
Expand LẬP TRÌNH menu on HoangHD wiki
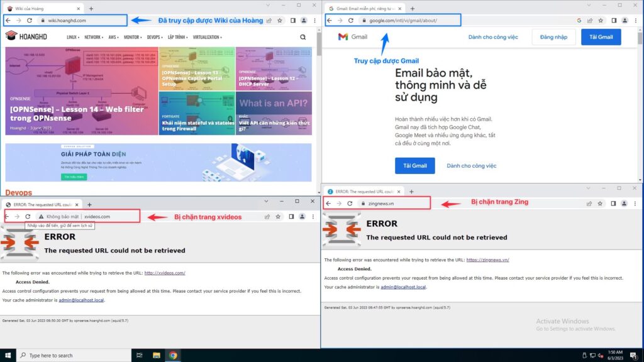click(178, 37)
